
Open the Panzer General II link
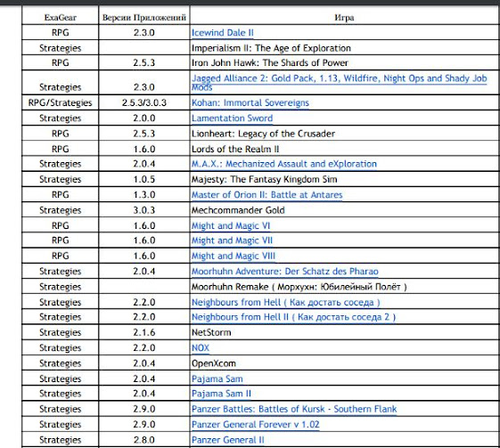point(227,440)
